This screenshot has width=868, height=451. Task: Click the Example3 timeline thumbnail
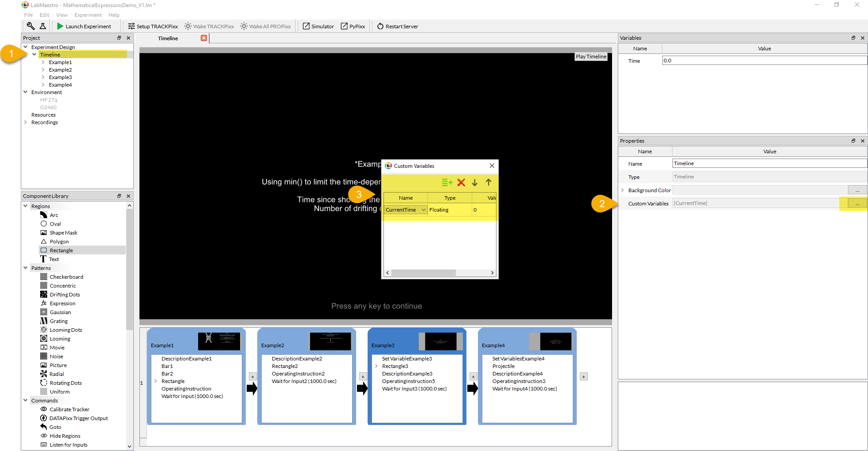tap(440, 341)
